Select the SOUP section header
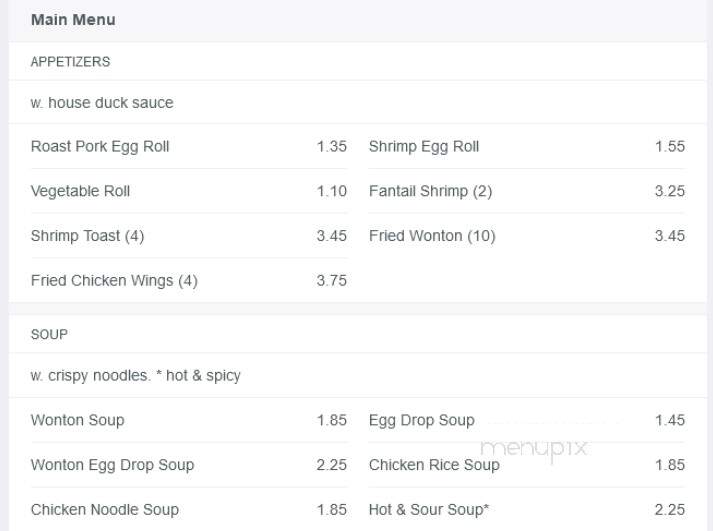The image size is (713, 531). coord(49,335)
